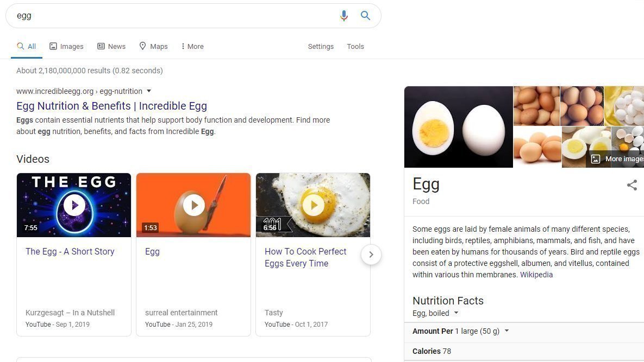Screen dimensions: 644x362
Task: Click the magnifying glass search icon
Action: coord(365,16)
